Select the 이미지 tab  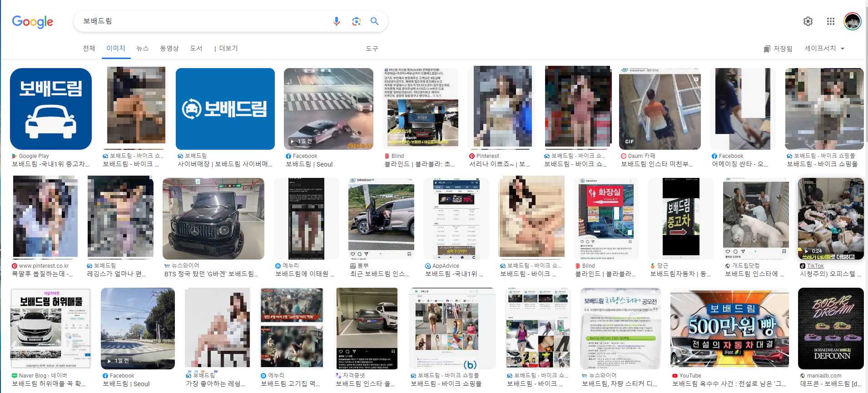[116, 48]
